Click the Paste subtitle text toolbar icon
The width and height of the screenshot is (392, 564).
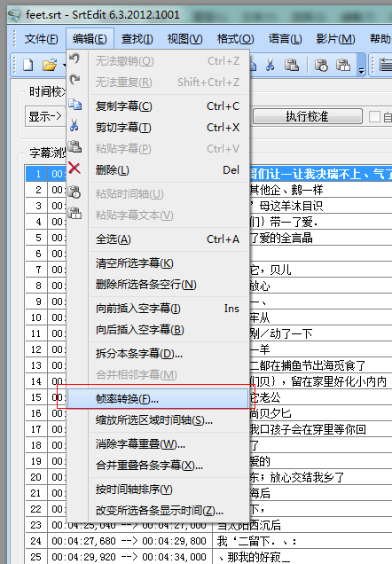(342, 65)
